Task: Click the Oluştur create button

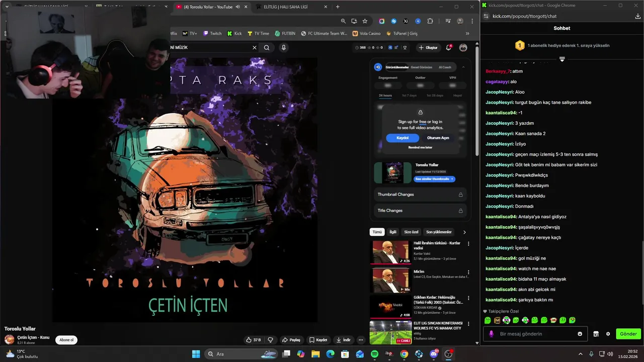Action: [428, 48]
